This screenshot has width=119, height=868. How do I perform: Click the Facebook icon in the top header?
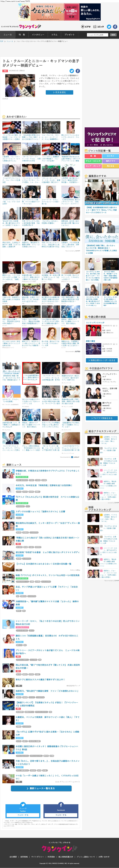pos(115,27)
